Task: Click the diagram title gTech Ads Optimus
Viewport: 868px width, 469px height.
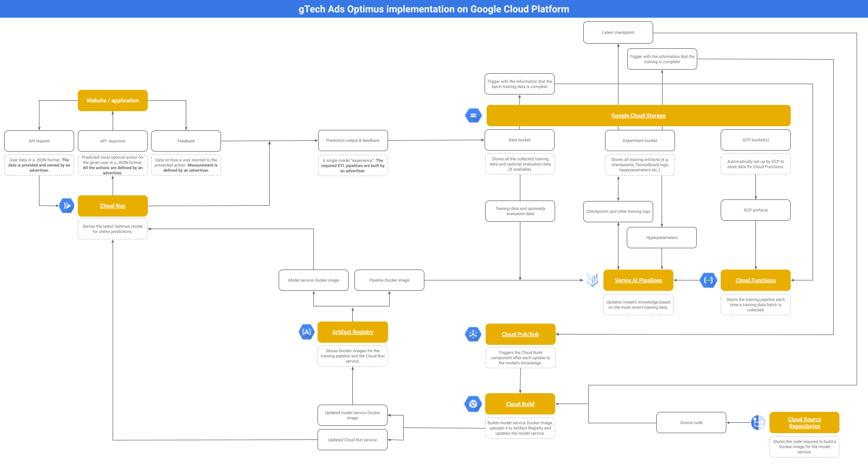Action: [x=434, y=9]
